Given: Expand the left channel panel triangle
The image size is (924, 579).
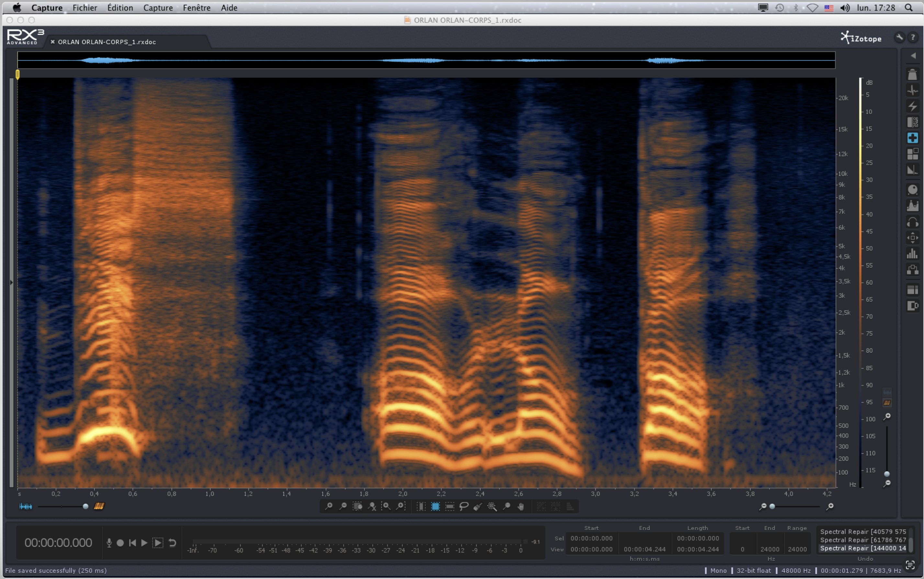Looking at the screenshot, I should coord(11,283).
